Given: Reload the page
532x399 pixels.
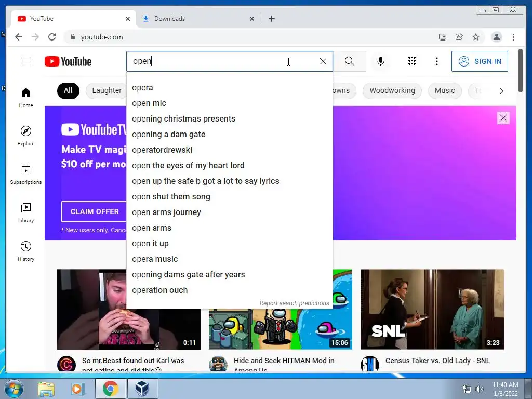Looking at the screenshot, I should pos(52,37).
